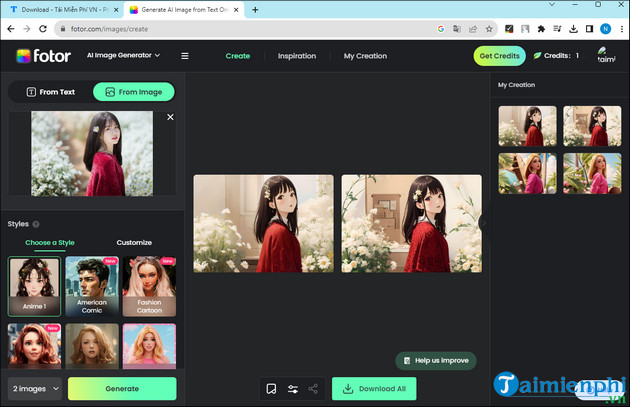Click the Download All button
Viewport: 630px width, 407px height.
point(374,389)
